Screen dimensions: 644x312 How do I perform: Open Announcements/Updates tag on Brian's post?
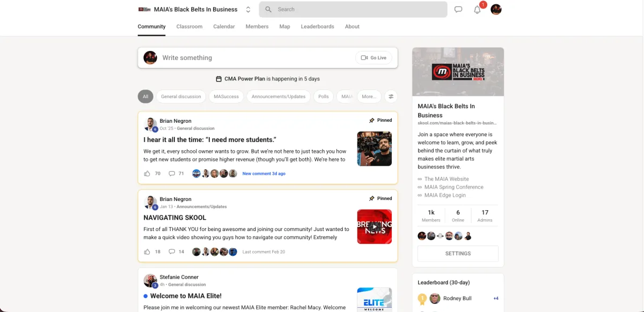(x=202, y=206)
